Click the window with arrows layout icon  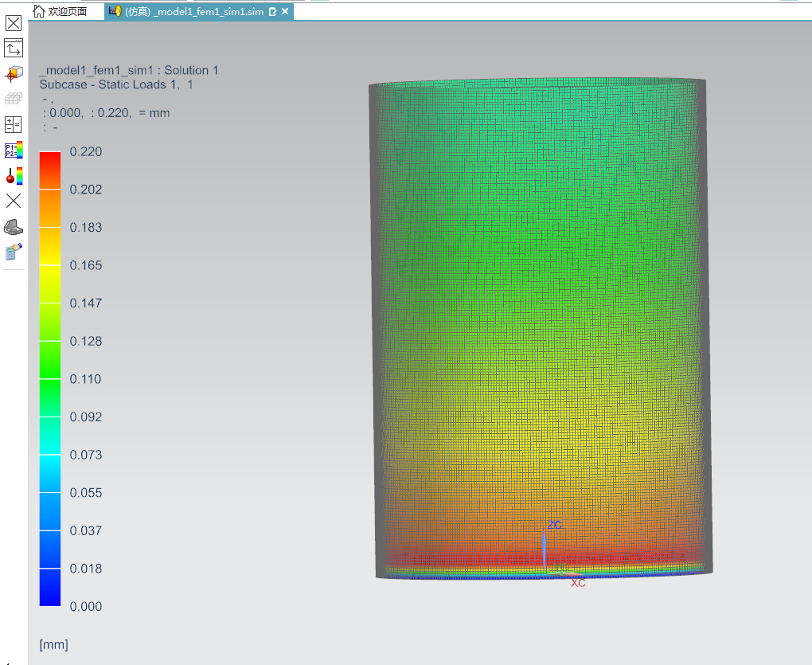pyautogui.click(x=14, y=49)
